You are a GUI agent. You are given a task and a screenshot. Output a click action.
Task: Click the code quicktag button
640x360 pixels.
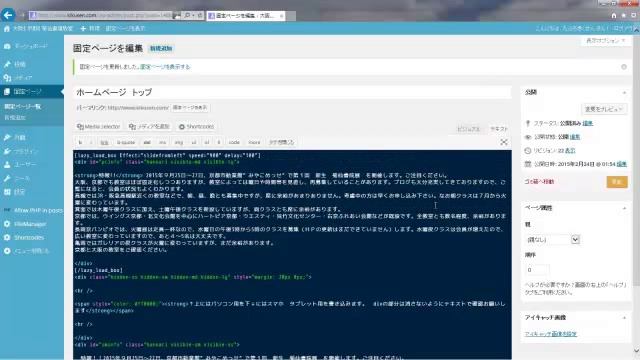coord(234,142)
